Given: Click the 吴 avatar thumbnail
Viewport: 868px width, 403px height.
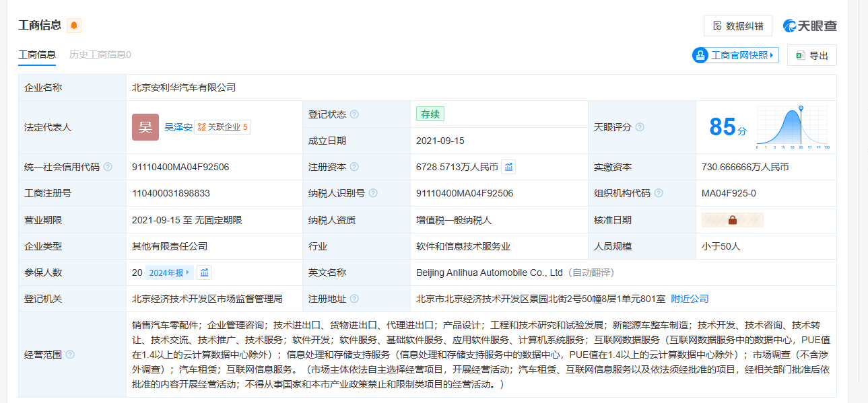Looking at the screenshot, I should point(145,127).
